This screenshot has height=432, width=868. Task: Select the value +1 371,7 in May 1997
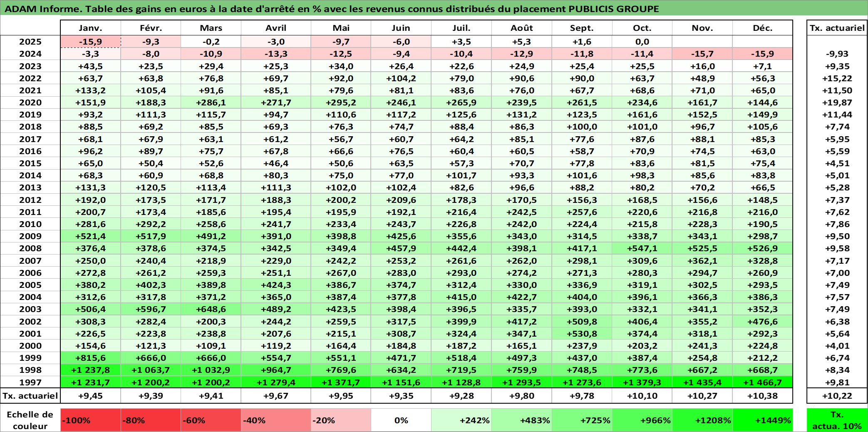(341, 382)
